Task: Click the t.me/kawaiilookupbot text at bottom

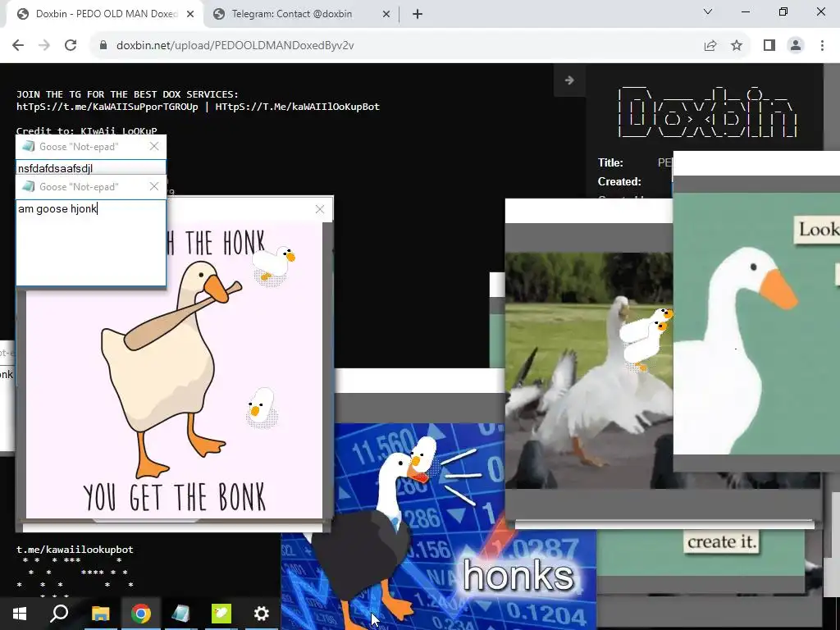Action: tap(75, 549)
